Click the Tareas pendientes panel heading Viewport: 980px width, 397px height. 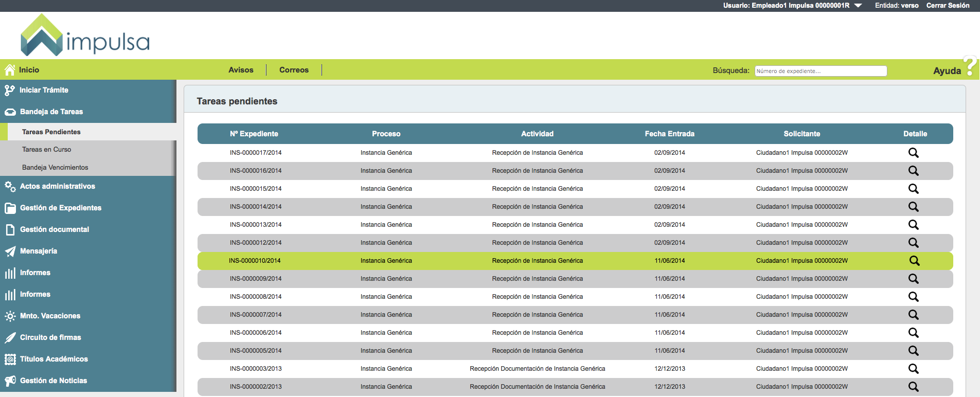[x=237, y=101]
